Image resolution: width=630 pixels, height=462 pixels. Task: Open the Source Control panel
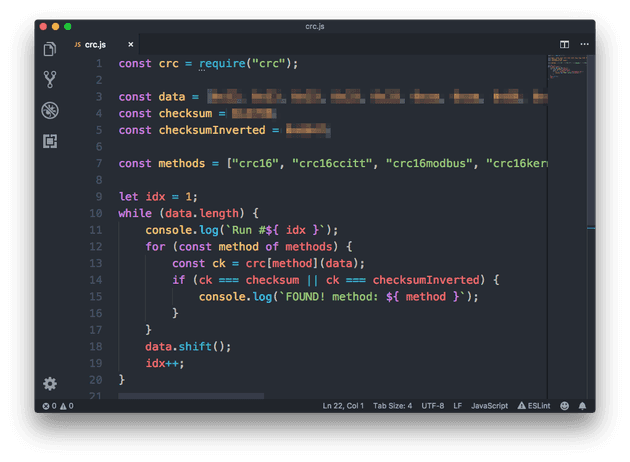pyautogui.click(x=49, y=80)
